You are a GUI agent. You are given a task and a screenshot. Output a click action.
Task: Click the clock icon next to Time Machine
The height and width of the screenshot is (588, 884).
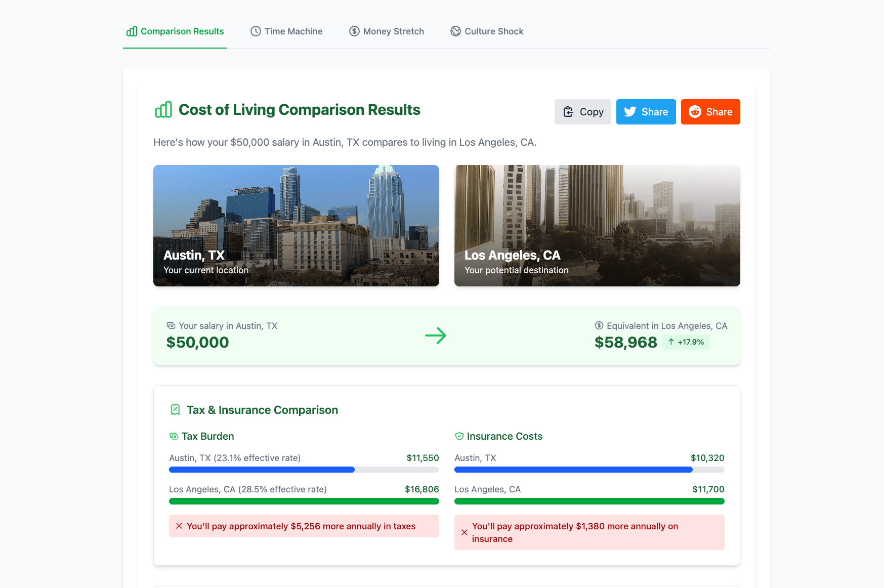(255, 31)
